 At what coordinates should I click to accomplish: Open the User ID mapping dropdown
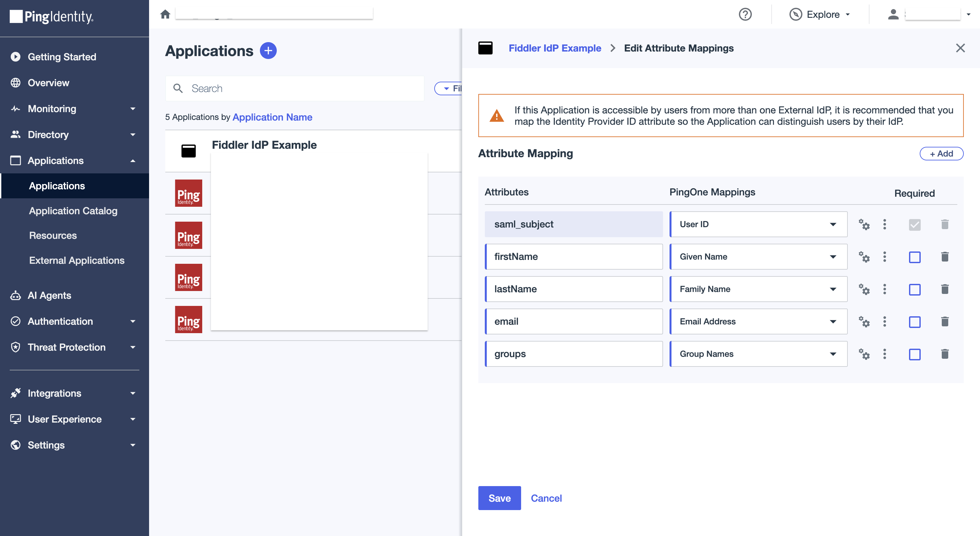click(x=758, y=225)
